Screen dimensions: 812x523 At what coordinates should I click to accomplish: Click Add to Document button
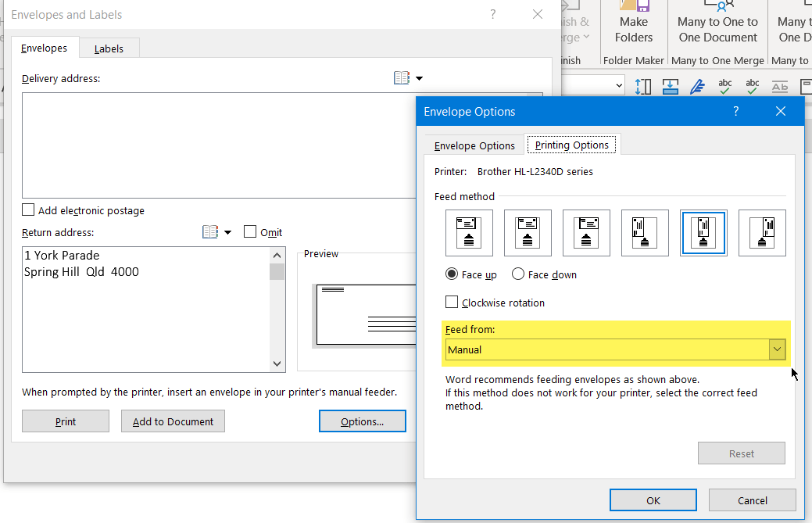pyautogui.click(x=173, y=421)
